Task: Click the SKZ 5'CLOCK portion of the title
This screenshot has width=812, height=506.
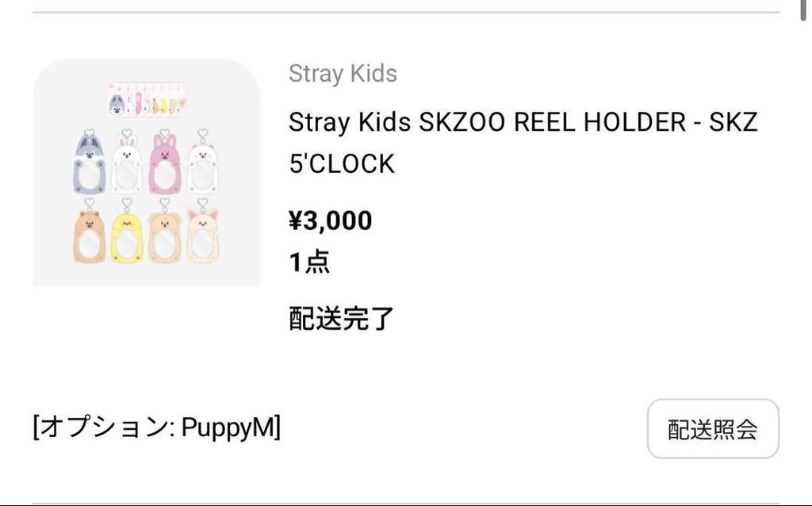Action: pyautogui.click(x=341, y=163)
